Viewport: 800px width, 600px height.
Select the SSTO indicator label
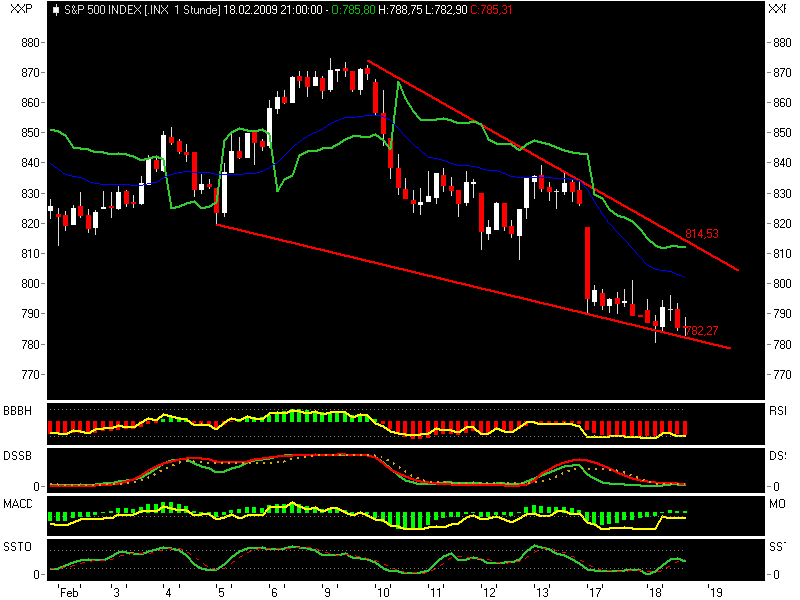[16, 545]
